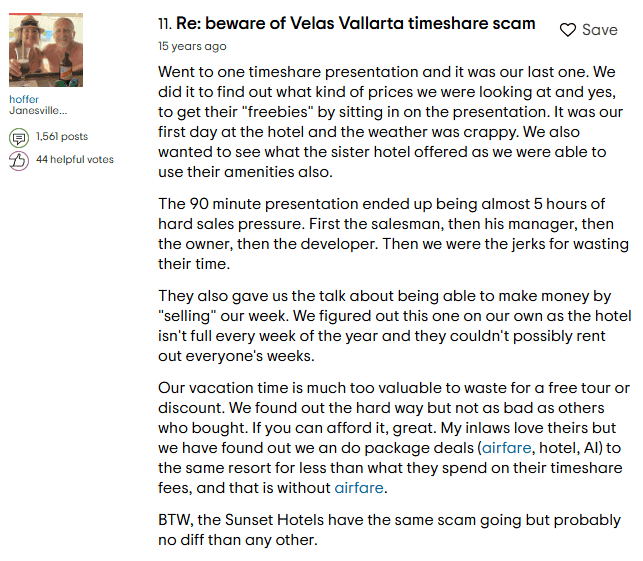This screenshot has height=561, width=643.
Task: Open the airfare link ending the paragraph
Action: (359, 488)
